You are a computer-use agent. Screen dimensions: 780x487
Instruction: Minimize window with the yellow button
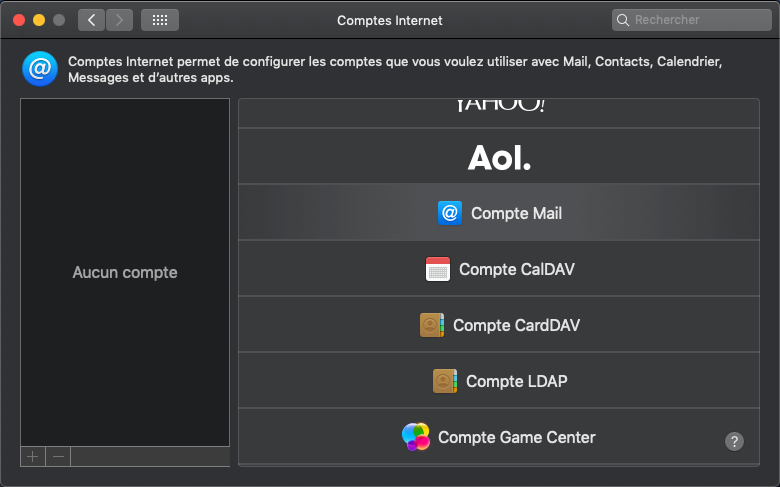tap(39, 20)
